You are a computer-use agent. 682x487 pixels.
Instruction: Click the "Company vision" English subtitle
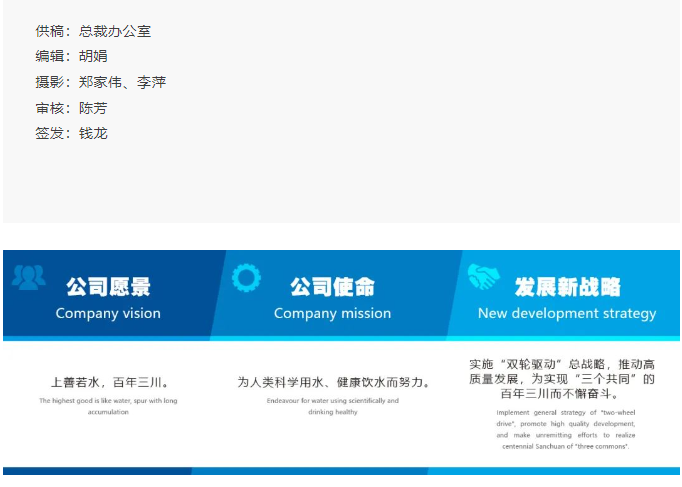pos(108,313)
